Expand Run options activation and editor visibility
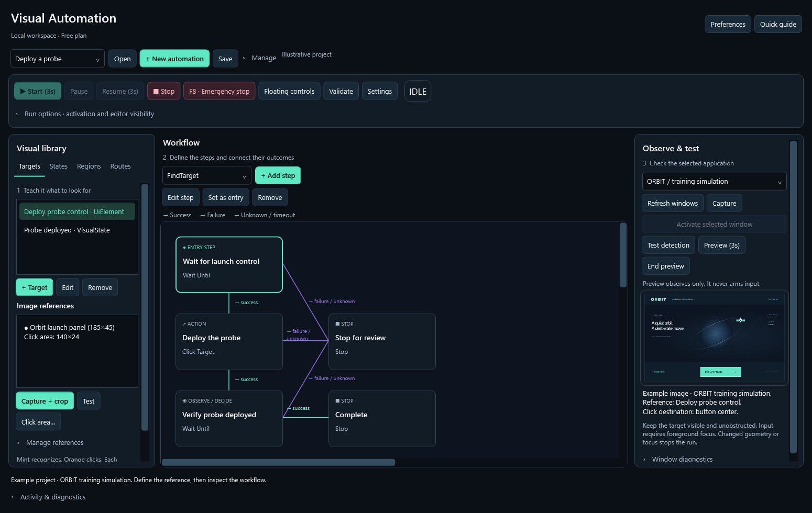812x513 pixels. click(x=85, y=114)
